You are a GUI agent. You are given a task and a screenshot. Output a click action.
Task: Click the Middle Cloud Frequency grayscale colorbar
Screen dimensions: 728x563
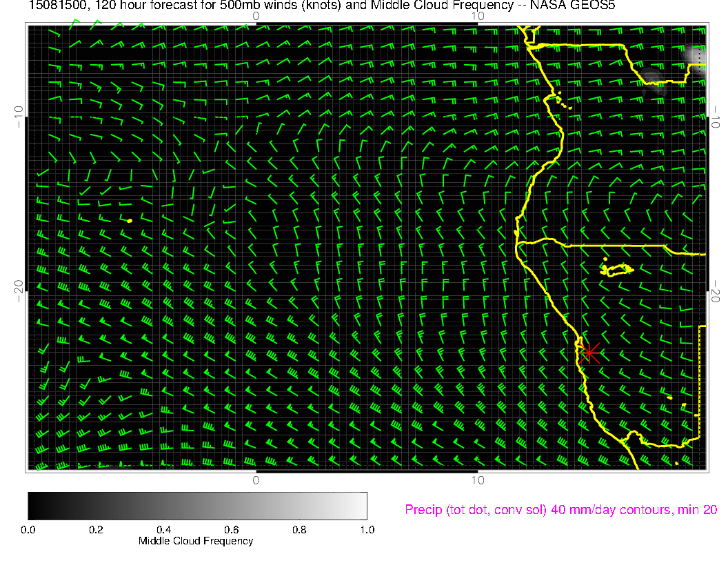click(197, 506)
